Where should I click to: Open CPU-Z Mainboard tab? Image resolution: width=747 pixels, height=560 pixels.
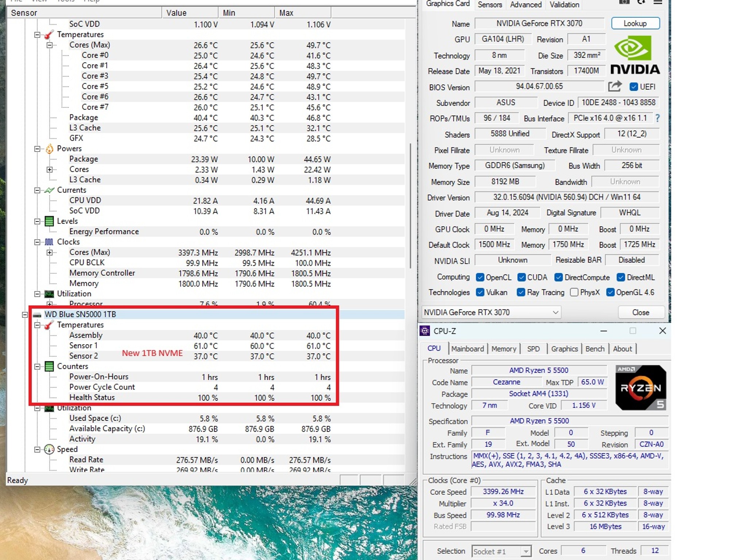(467, 349)
